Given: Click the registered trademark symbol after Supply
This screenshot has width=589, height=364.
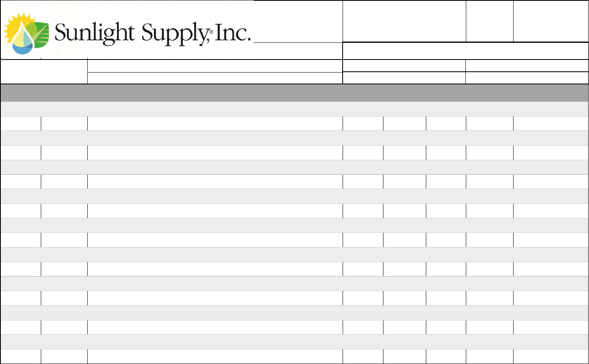Looking at the screenshot, I should click(211, 32).
